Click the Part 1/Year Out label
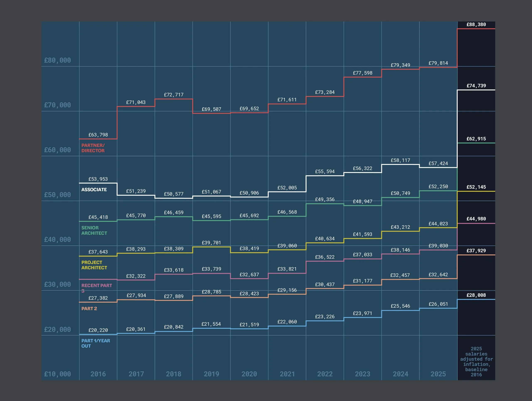Screen dimensions: 532x401 coord(95,343)
